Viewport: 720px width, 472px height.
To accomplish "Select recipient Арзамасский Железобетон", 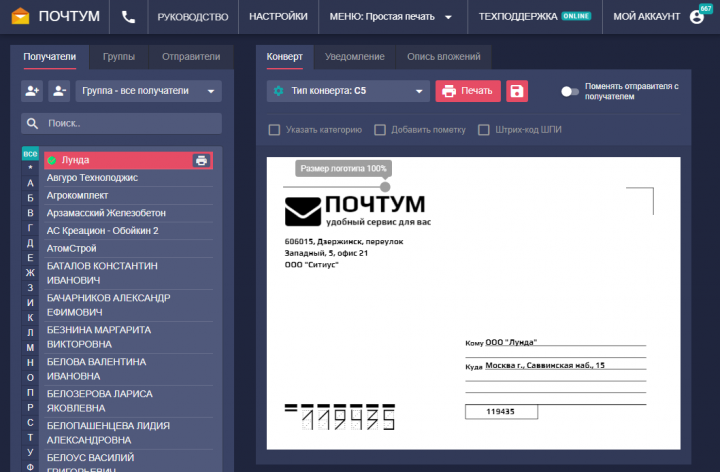I will (x=129, y=213).
